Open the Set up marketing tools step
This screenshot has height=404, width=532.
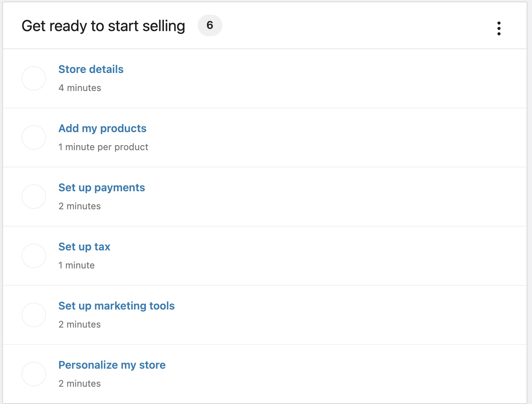(x=116, y=306)
